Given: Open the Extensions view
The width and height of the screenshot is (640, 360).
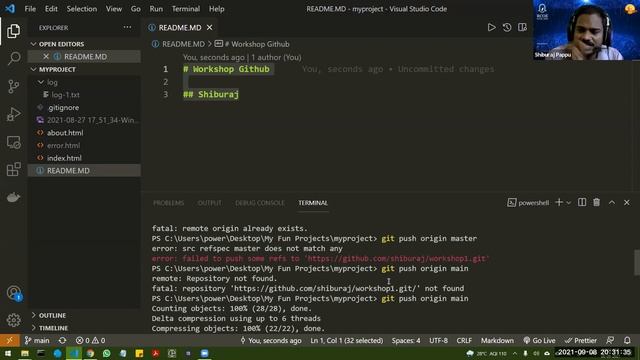Looking at the screenshot, I should pyautogui.click(x=13, y=169).
